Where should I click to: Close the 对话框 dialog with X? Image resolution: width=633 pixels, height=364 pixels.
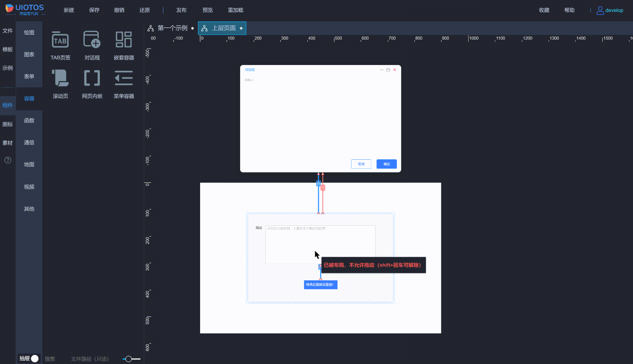pos(395,70)
